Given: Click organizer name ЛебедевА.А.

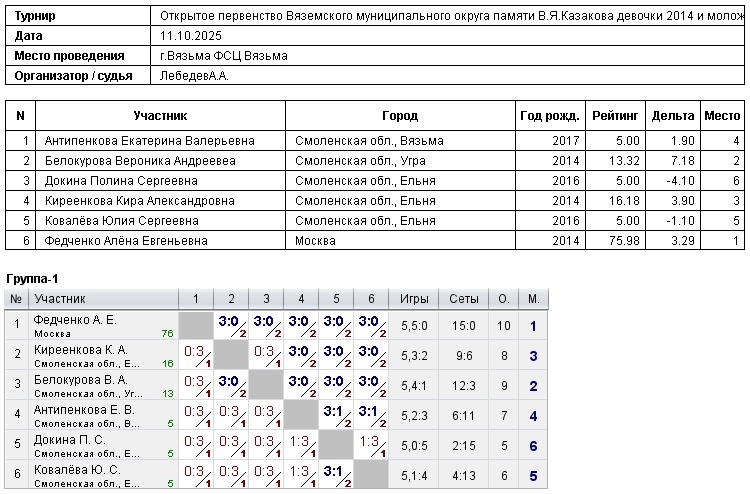Looking at the screenshot, I should click(x=194, y=76).
